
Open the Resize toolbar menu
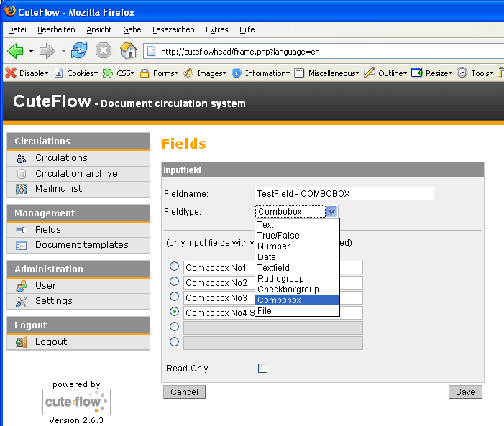pos(431,73)
